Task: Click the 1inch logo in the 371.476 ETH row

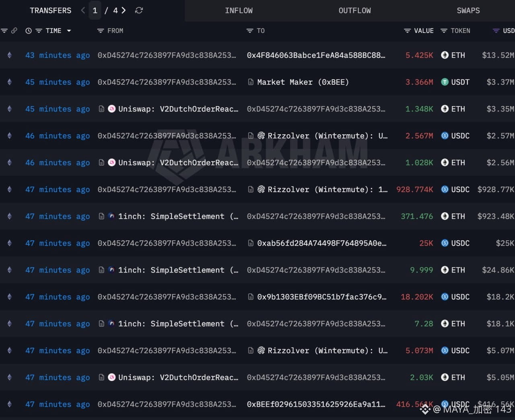Action: [x=112, y=216]
